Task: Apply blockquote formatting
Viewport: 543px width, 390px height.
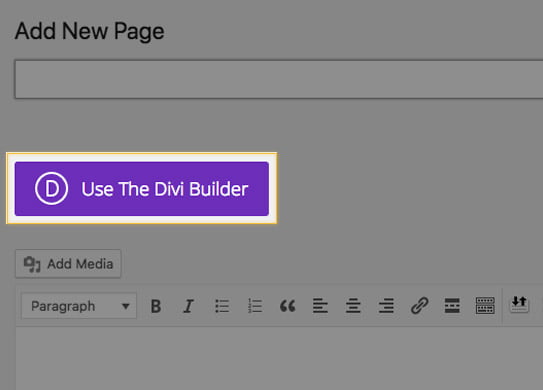Action: 287,306
